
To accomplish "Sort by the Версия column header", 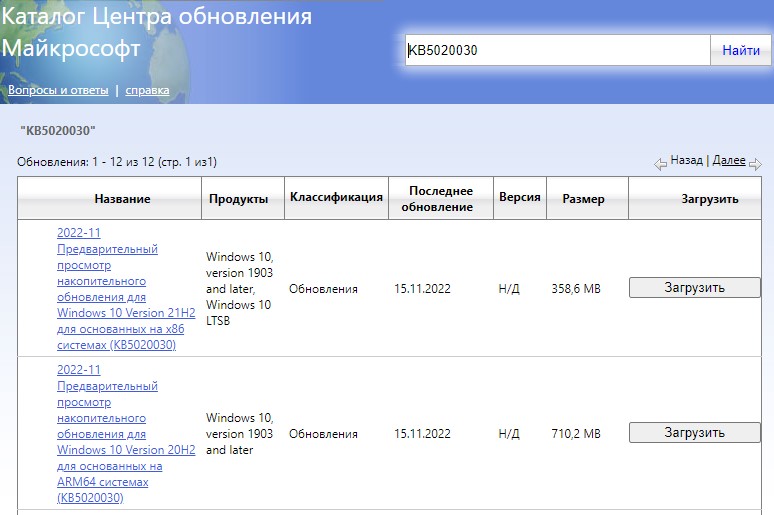I will pos(520,198).
